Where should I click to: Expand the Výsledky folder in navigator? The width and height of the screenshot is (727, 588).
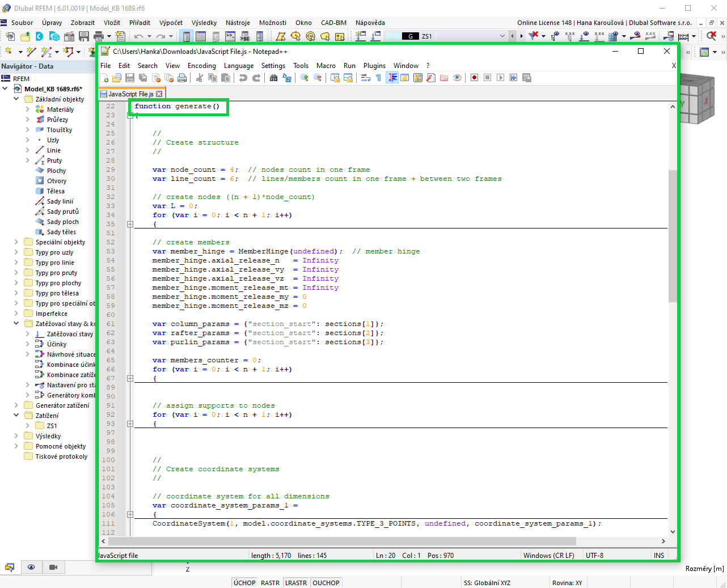click(16, 435)
